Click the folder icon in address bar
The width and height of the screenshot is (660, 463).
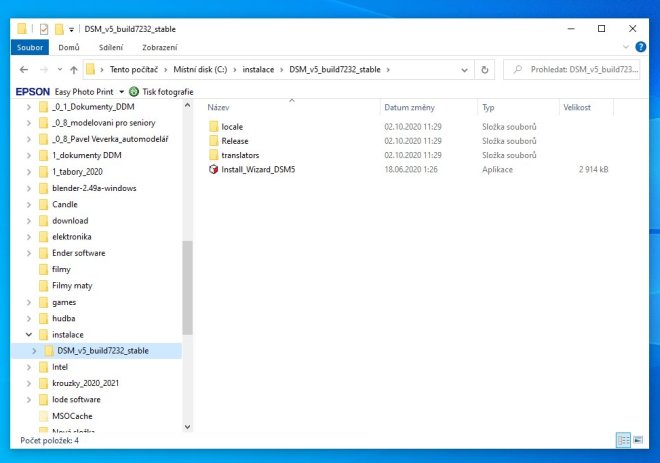point(90,69)
